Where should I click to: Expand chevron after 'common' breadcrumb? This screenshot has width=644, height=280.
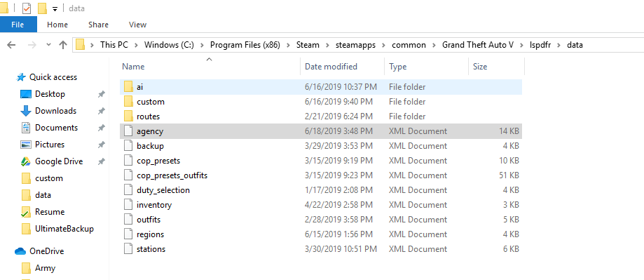tap(434, 45)
